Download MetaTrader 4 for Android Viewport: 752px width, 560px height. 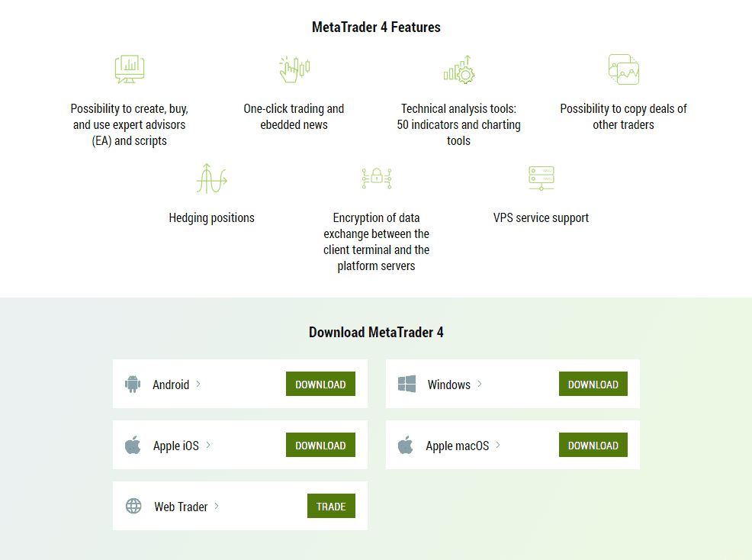(x=320, y=384)
